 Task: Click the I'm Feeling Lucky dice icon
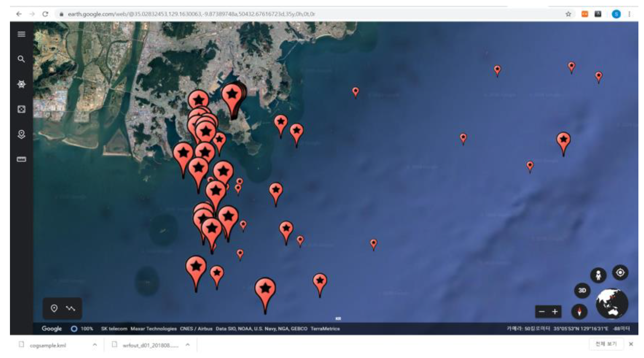click(x=22, y=109)
